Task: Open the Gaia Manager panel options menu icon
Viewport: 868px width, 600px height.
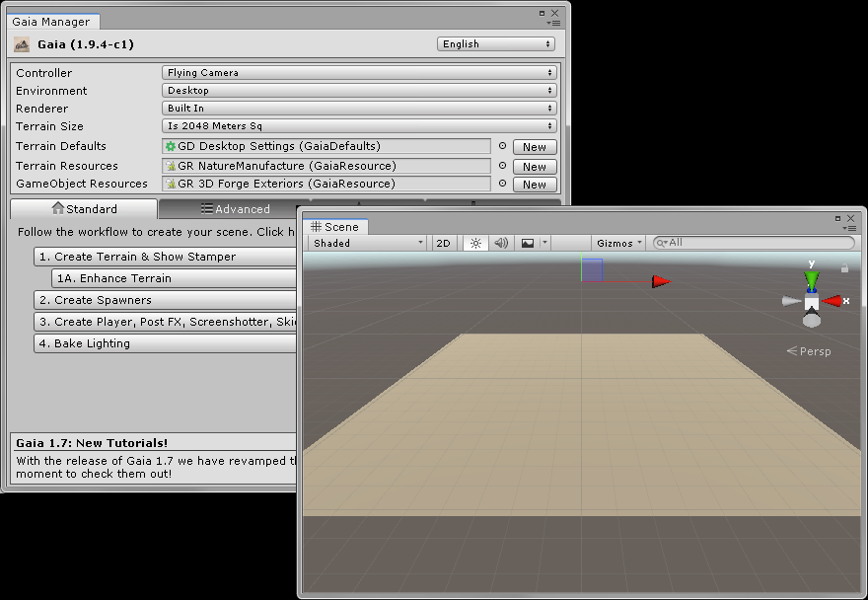Action: (x=553, y=24)
